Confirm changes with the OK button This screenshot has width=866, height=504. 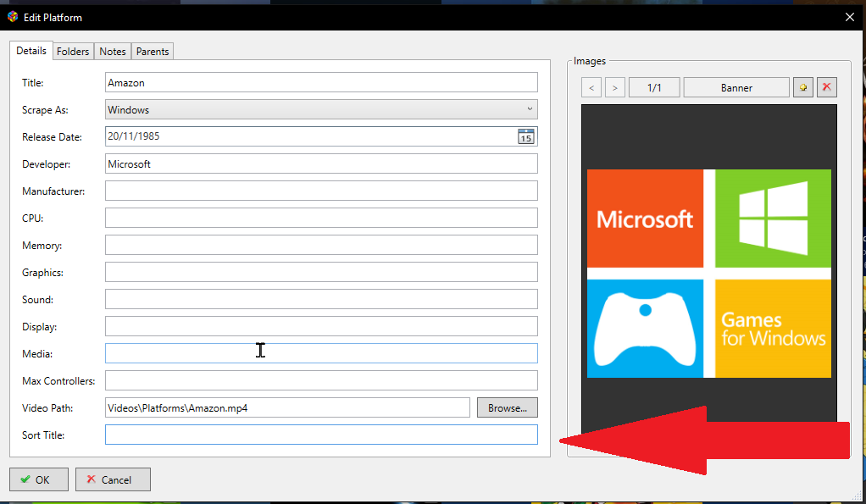(x=39, y=479)
